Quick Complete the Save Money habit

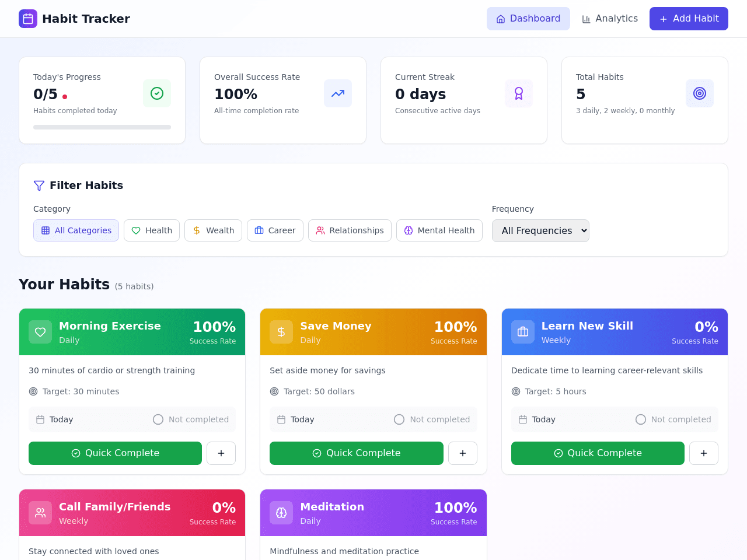[x=357, y=453]
